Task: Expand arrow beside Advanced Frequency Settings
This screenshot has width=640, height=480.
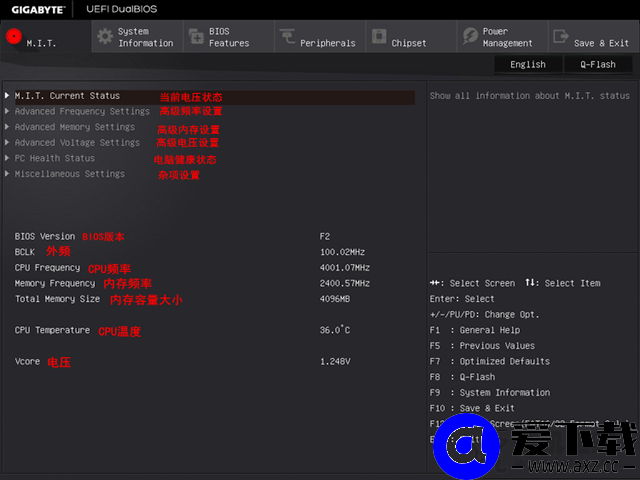Action: pyautogui.click(x=7, y=111)
